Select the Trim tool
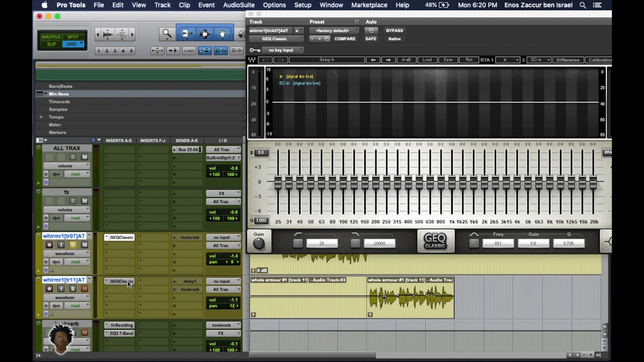This screenshot has width=644, height=362. pos(187,34)
